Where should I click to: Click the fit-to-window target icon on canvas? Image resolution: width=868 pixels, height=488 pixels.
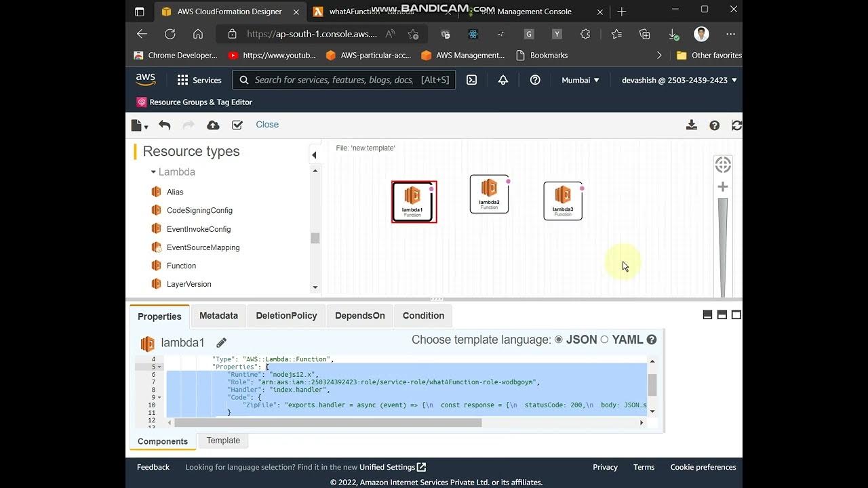723,165
